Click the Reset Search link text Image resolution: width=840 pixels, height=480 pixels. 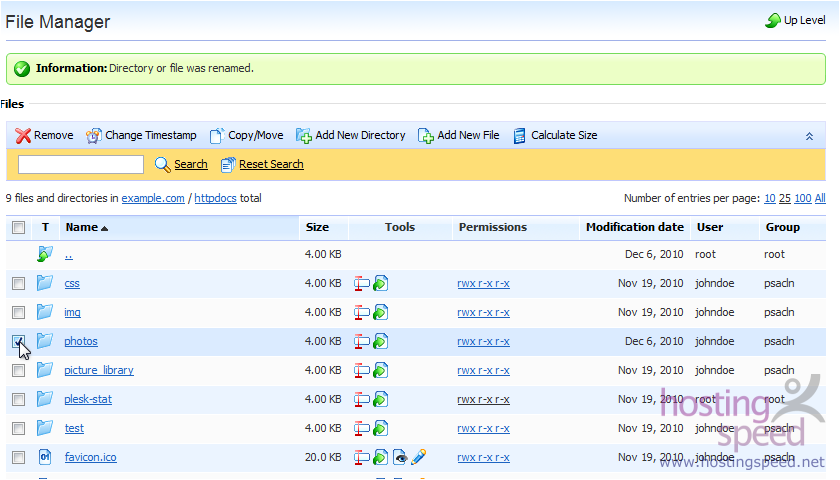pos(271,164)
